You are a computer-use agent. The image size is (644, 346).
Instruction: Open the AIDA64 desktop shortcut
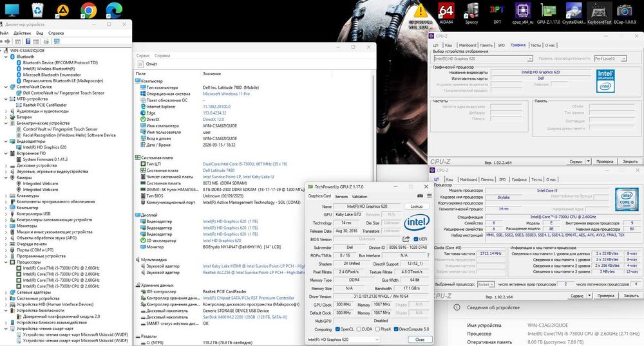click(446, 13)
